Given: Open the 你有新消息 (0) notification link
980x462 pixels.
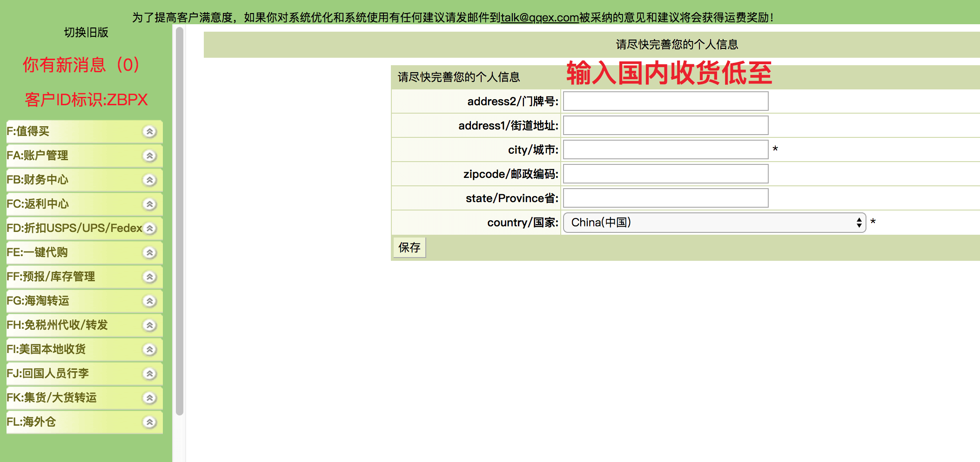Looking at the screenshot, I should point(81,65).
